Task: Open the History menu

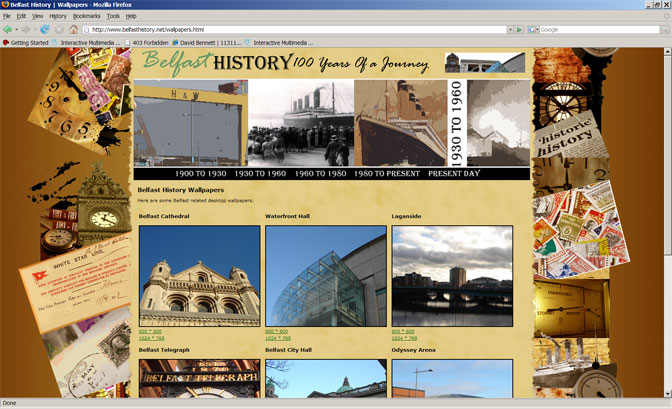Action: 58,17
